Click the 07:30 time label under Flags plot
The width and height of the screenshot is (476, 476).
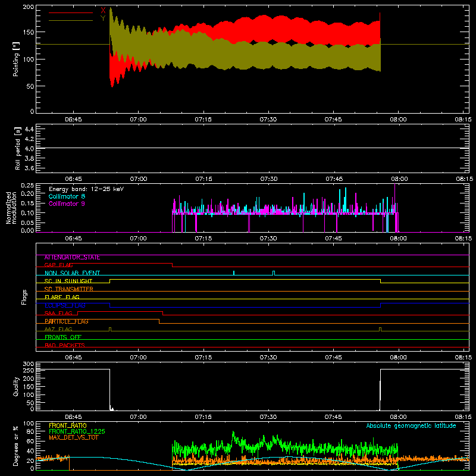tap(268, 358)
